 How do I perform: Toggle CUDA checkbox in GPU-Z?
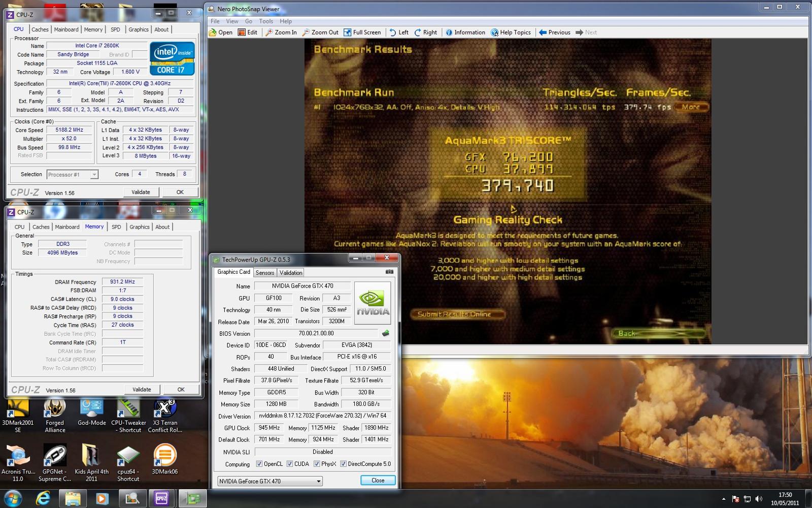click(x=290, y=464)
